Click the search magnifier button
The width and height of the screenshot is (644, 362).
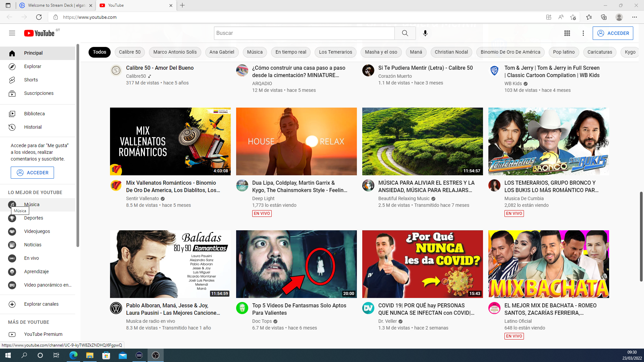coord(405,33)
